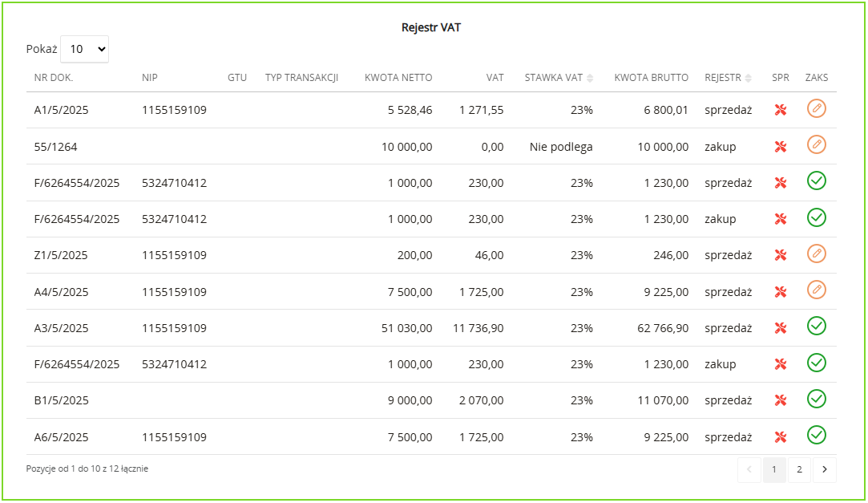
Task: Click the KWOTA BRUTTO column header
Action: coord(652,78)
